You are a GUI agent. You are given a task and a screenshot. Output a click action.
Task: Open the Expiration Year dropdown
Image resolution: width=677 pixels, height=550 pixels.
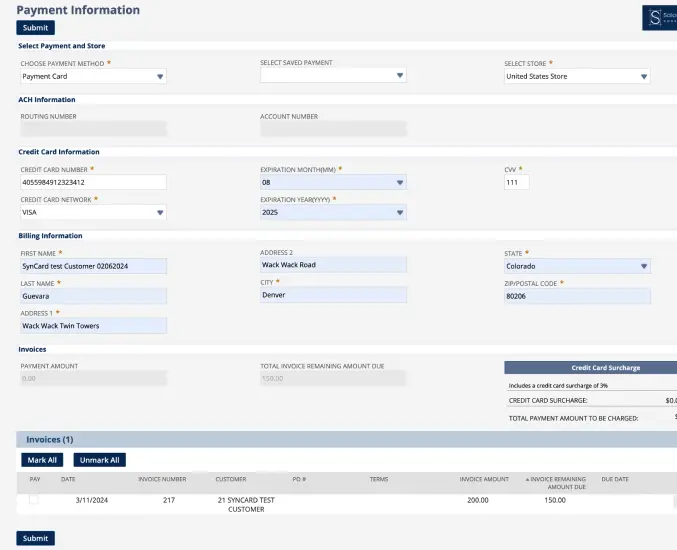tap(333, 212)
